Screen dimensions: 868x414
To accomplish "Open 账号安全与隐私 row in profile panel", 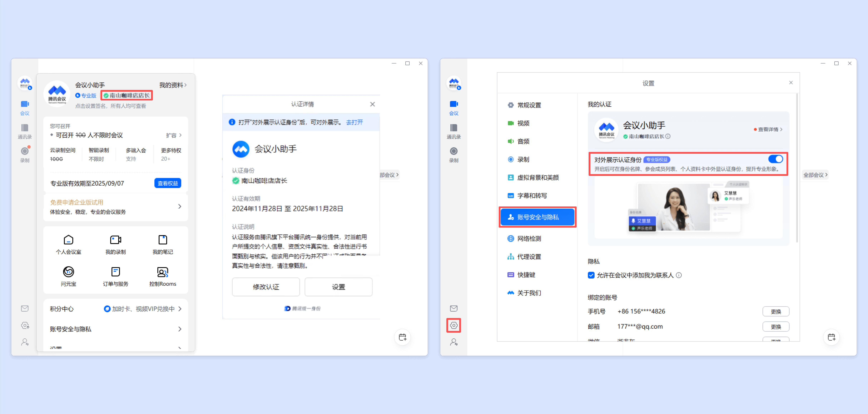I will coord(116,329).
